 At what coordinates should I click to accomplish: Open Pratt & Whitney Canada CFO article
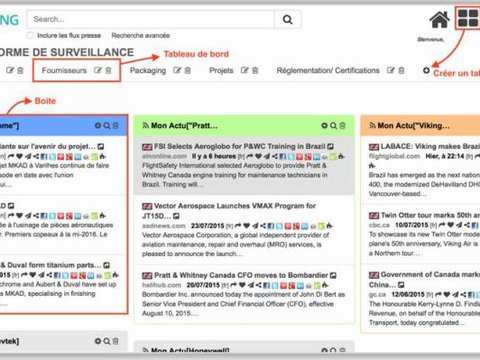(x=241, y=275)
